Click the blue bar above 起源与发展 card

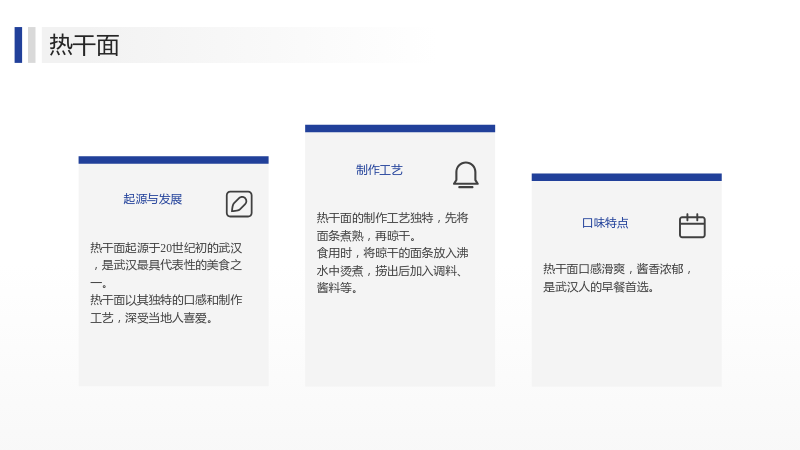coord(173,160)
